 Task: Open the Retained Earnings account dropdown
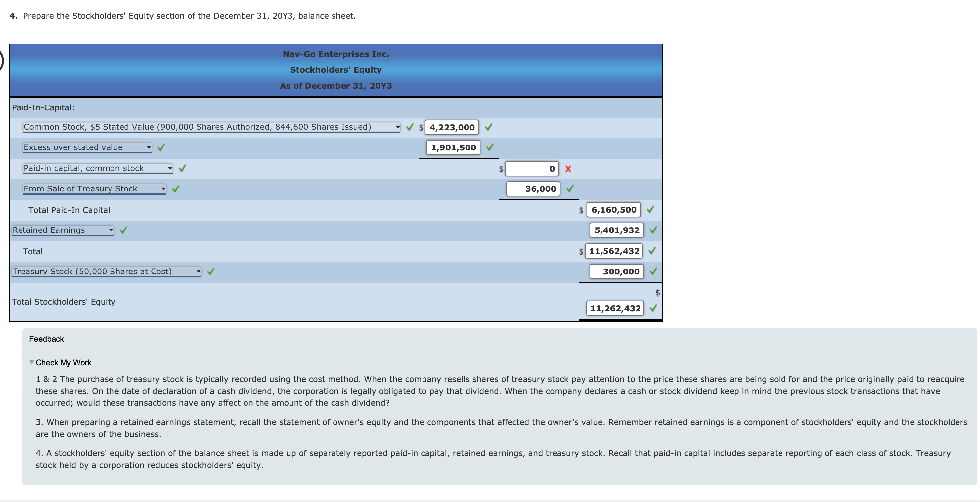[111, 230]
